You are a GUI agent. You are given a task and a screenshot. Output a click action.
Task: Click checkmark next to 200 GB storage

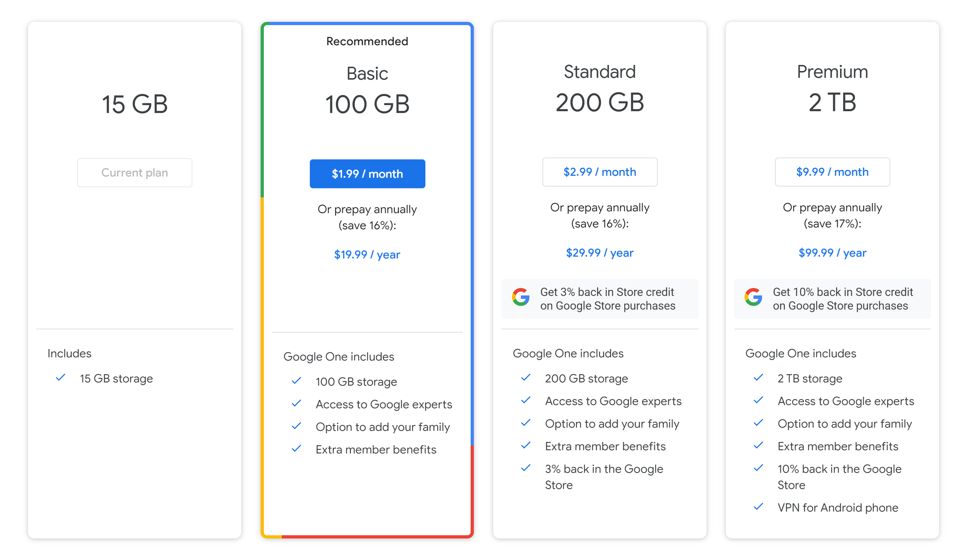point(526,378)
